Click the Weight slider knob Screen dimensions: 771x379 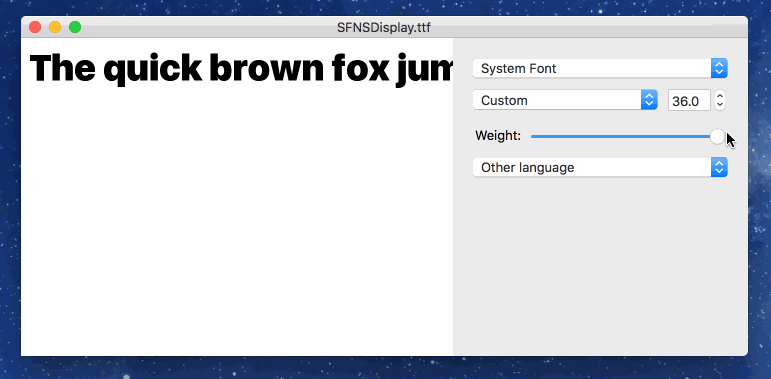pos(718,137)
